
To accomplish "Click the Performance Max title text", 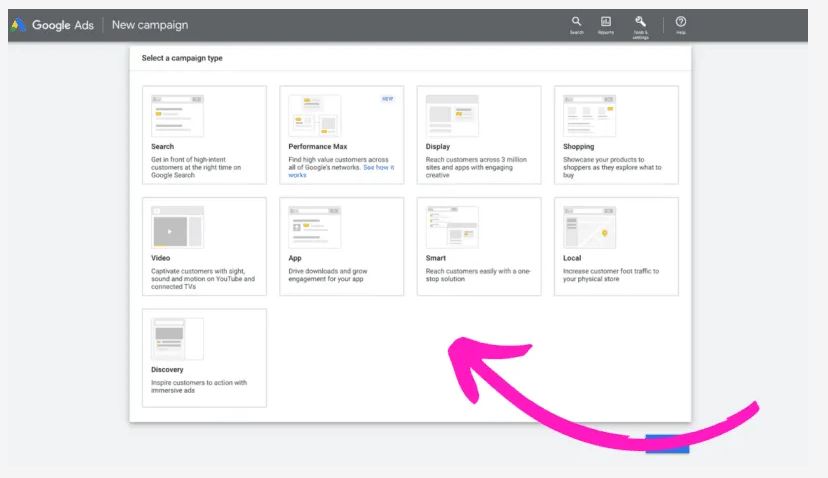I will tap(318, 146).
